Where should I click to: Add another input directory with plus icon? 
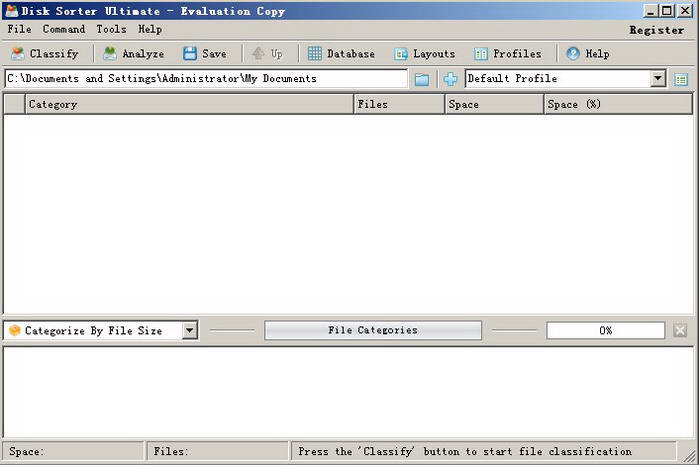point(450,79)
